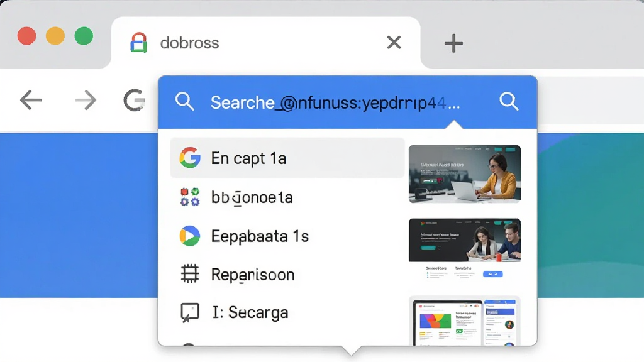
Task: Click the colorful play icon beside Eepabaata 1s
Action: click(190, 236)
